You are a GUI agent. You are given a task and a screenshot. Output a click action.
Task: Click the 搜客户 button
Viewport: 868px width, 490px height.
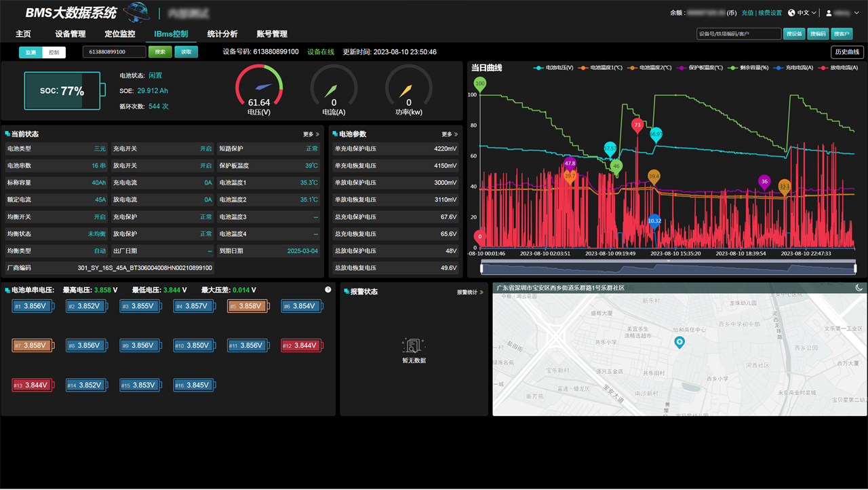[x=842, y=34]
